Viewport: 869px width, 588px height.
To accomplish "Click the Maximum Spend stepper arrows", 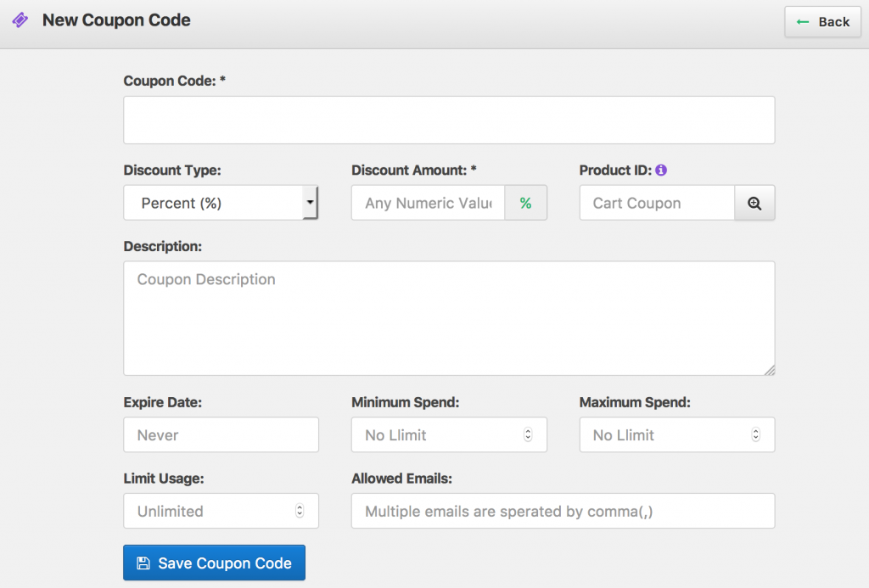I will 755,434.
